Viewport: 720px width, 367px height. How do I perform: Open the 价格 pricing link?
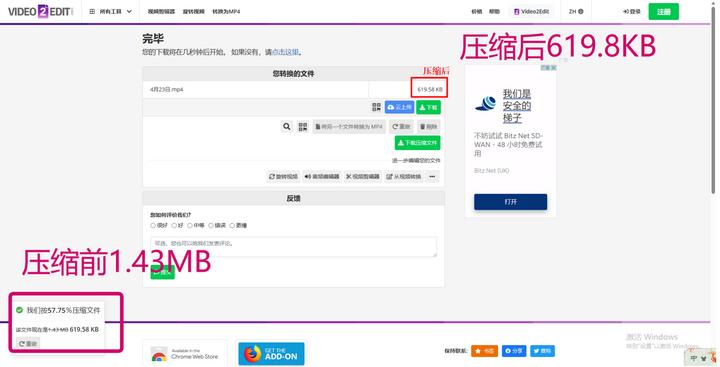(x=477, y=11)
